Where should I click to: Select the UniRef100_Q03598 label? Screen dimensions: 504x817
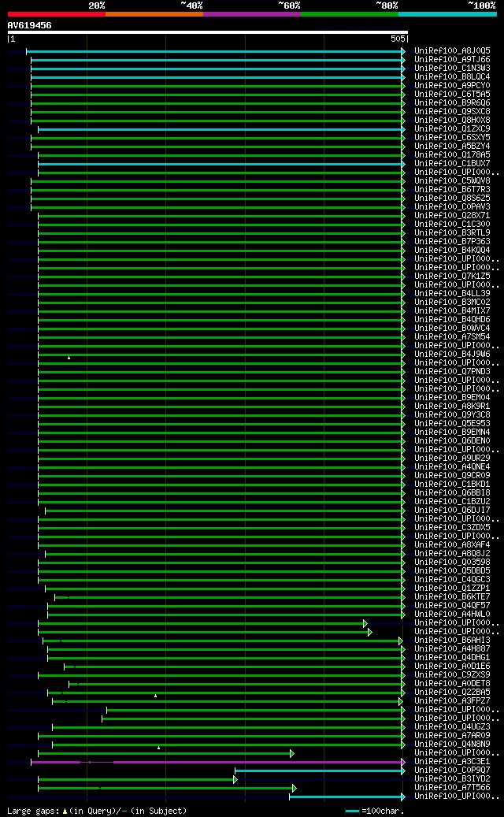click(452, 563)
